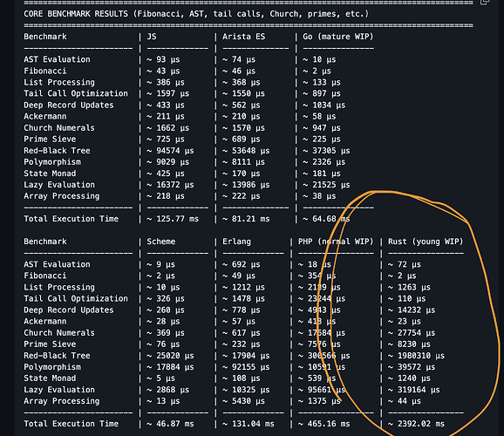Click the Go Deep Record value 1034 µs

(x=324, y=106)
